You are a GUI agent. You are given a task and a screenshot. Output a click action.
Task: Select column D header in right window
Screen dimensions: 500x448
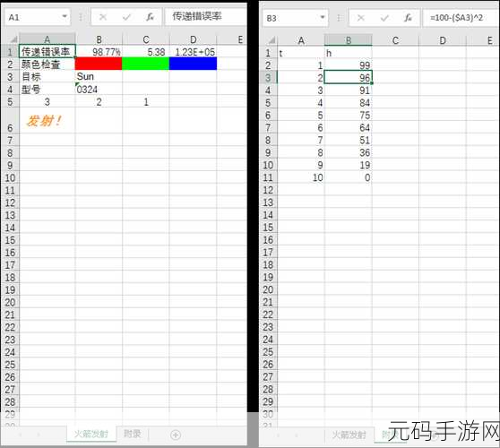443,40
